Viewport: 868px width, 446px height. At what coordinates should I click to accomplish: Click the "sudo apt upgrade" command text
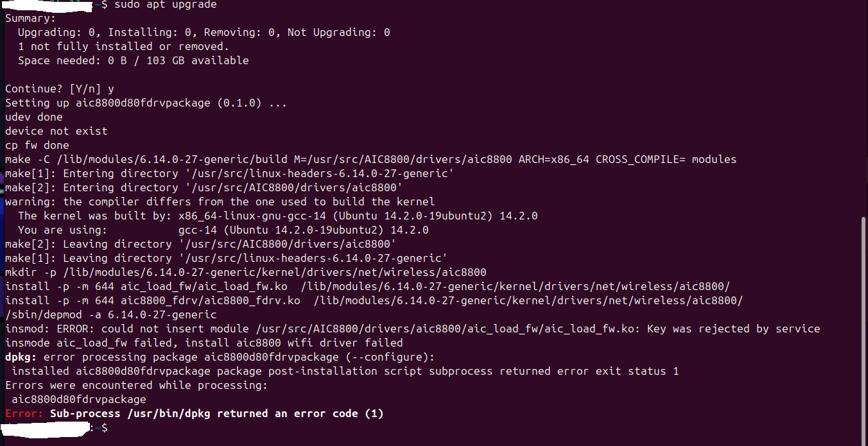(x=166, y=4)
